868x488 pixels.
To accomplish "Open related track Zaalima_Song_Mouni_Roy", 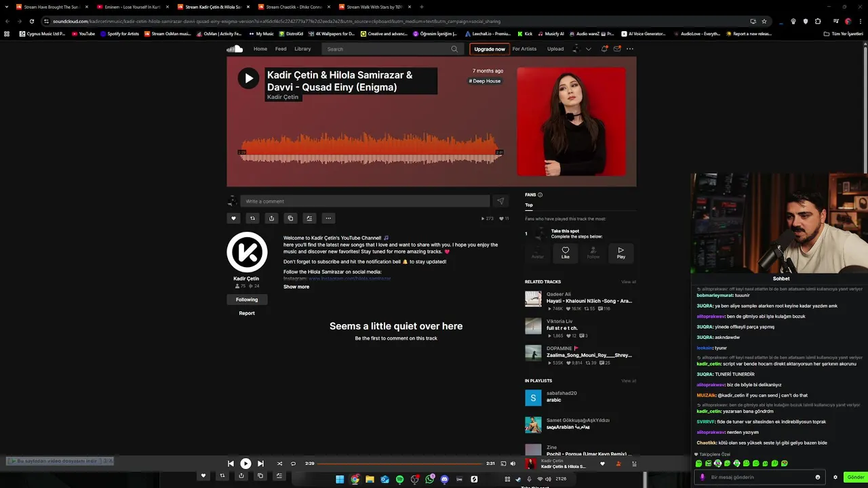I will pos(589,355).
